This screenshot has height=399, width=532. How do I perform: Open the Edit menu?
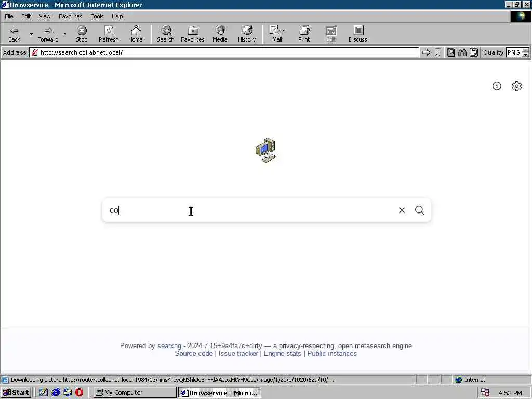point(26,16)
